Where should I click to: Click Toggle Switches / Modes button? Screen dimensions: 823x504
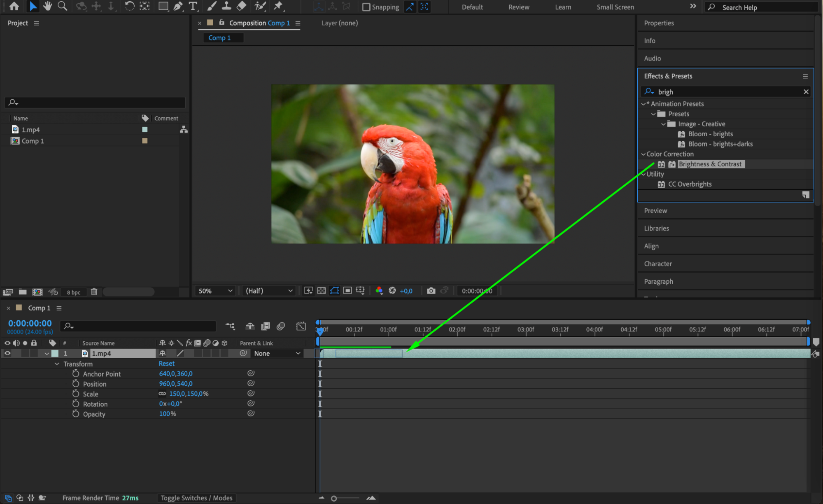(196, 498)
